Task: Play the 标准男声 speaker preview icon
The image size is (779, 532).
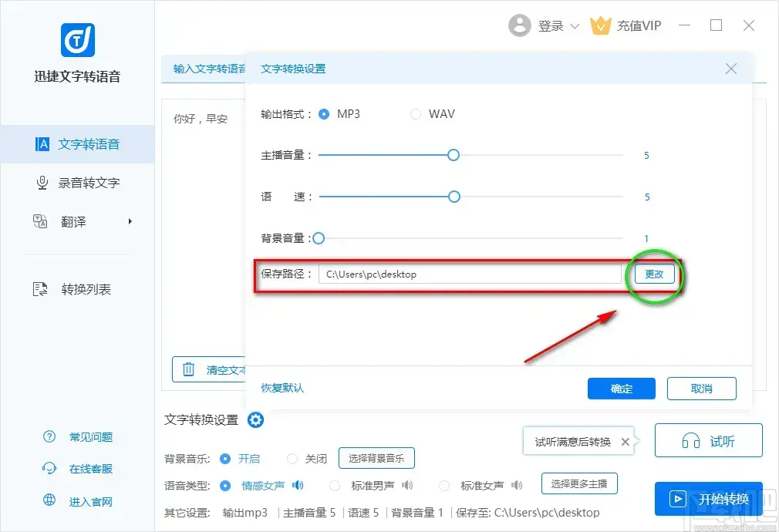Action: [x=407, y=486]
